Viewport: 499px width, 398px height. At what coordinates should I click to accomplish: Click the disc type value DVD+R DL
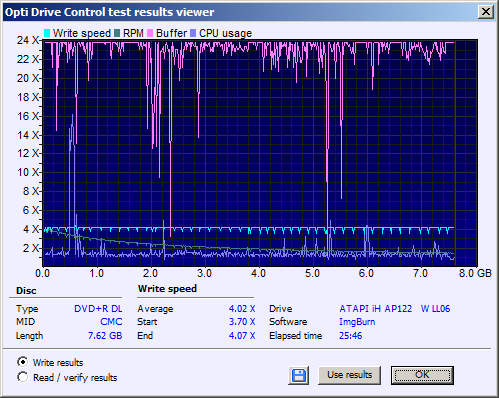click(x=98, y=309)
